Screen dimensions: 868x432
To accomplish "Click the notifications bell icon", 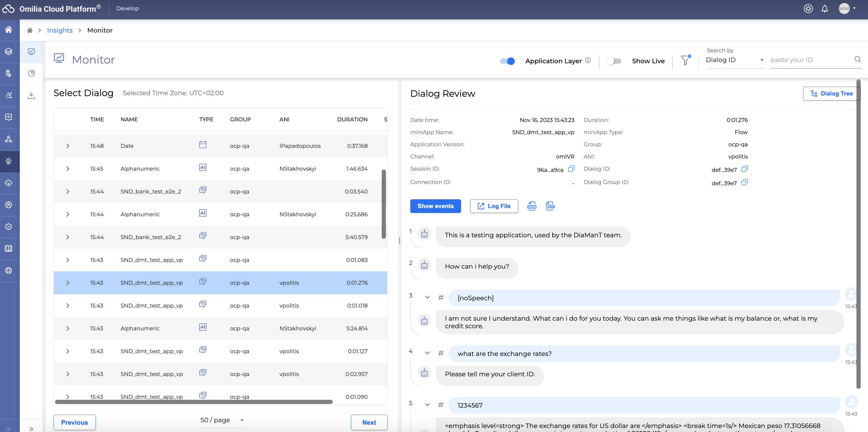I will click(x=825, y=9).
